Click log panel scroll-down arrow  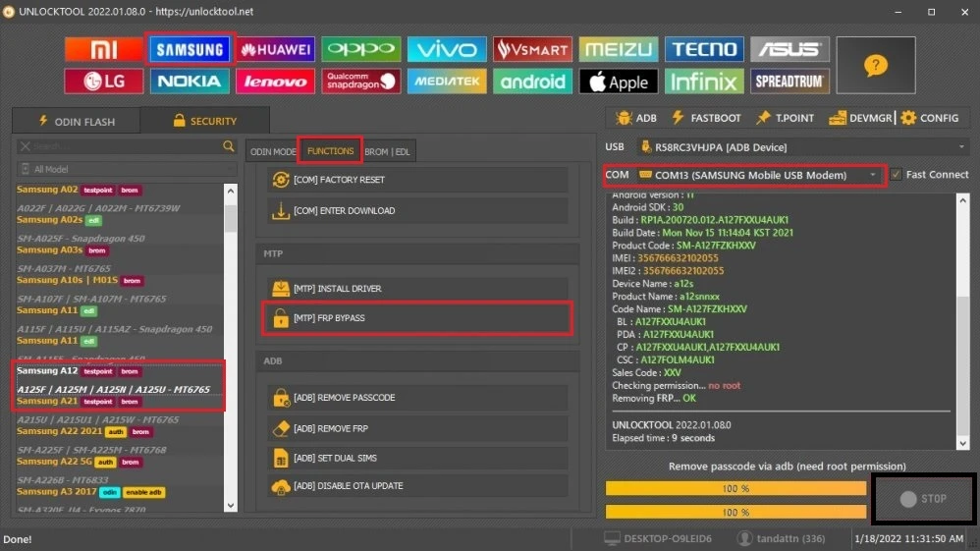(962, 443)
